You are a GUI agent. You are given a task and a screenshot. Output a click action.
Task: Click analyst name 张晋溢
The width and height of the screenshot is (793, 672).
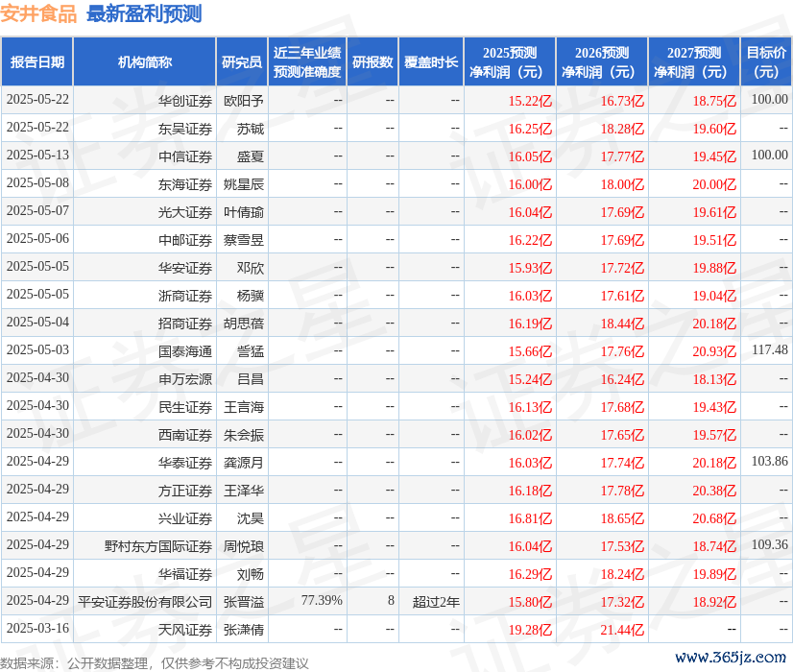(x=244, y=602)
